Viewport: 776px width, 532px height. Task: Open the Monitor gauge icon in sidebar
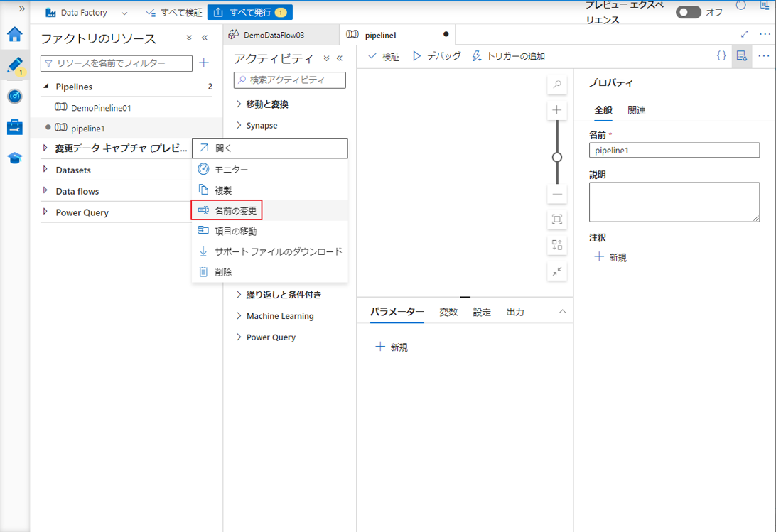pyautogui.click(x=15, y=97)
